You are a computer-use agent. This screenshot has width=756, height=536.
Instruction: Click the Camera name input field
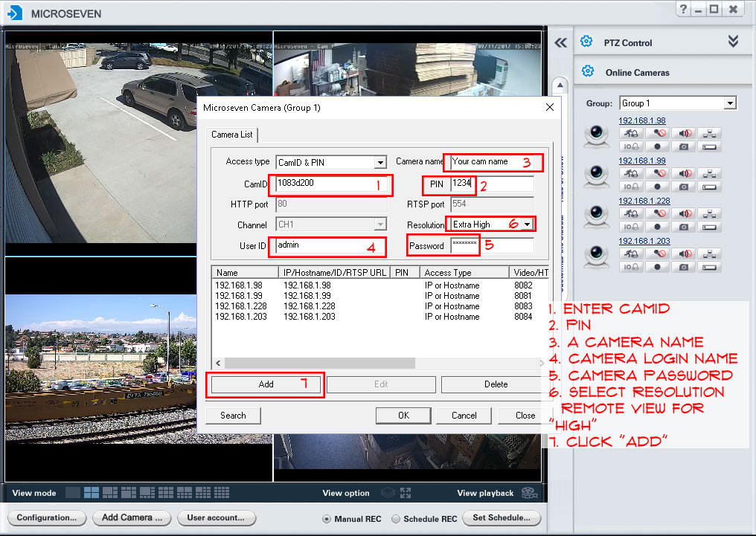[493, 162]
